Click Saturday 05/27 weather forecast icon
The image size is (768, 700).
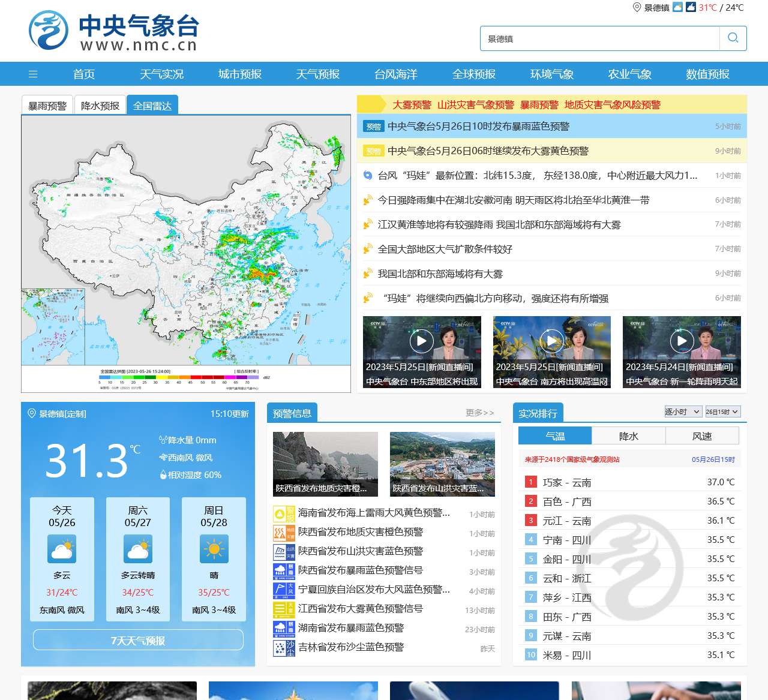pos(138,549)
